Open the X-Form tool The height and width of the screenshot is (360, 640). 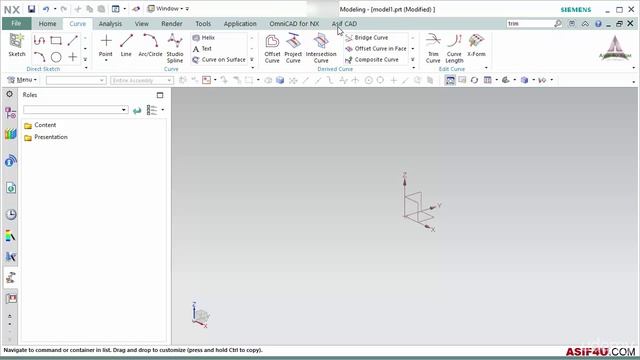coord(476,45)
